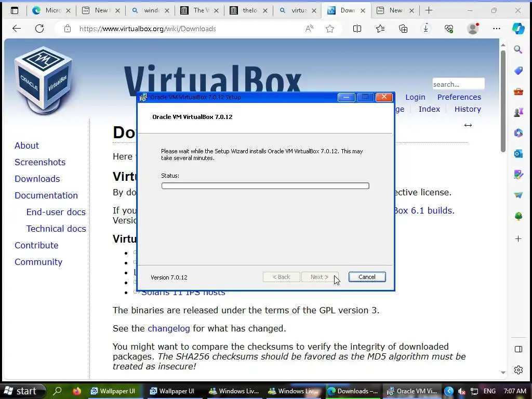Open the split screen icon in Edge toolbar

357,29
